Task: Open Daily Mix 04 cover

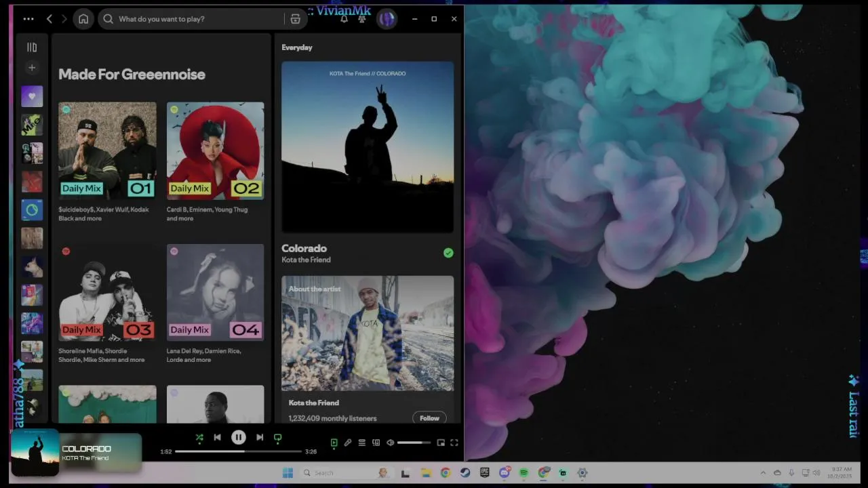Action: point(215,292)
